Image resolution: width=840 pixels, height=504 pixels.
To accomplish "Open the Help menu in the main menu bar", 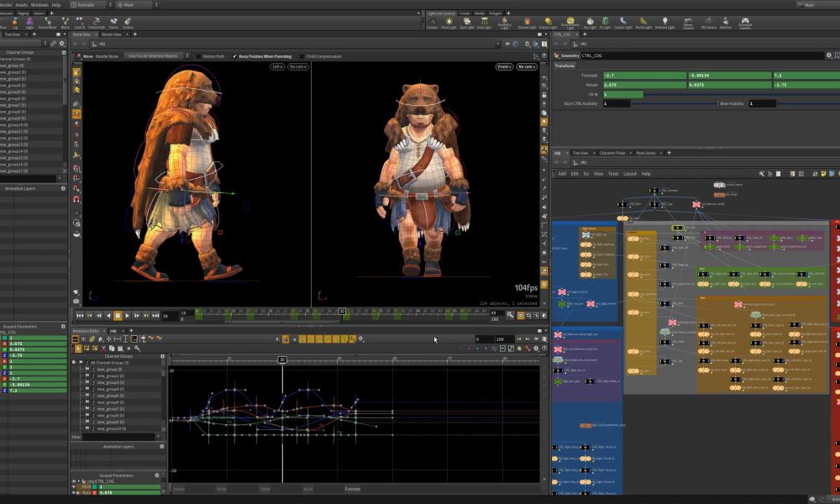I will pos(56,5).
